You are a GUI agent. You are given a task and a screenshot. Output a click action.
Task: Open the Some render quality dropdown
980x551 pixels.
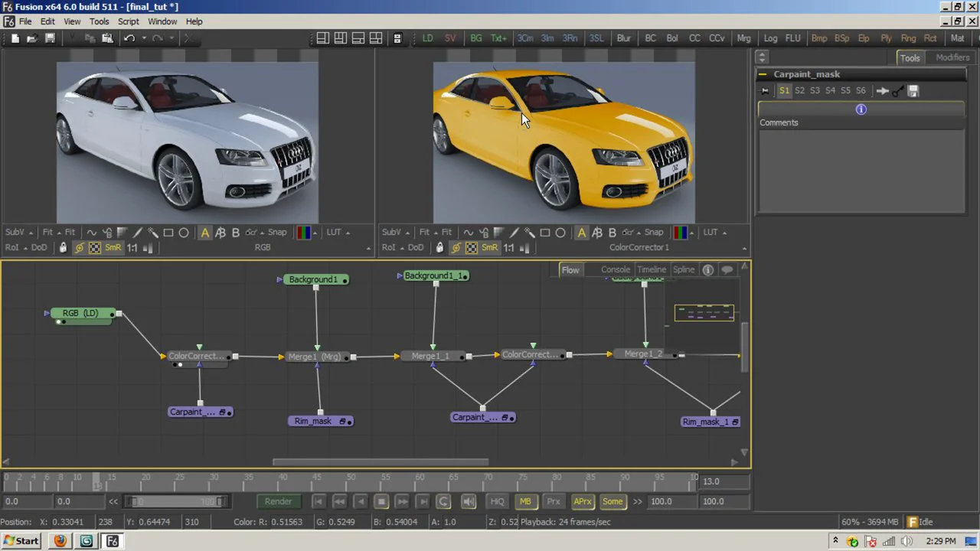(x=612, y=501)
